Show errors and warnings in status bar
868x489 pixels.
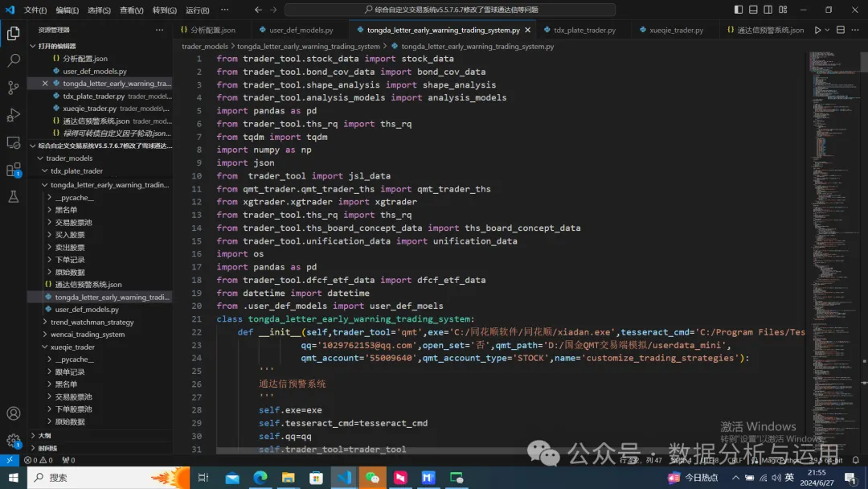tap(39, 460)
